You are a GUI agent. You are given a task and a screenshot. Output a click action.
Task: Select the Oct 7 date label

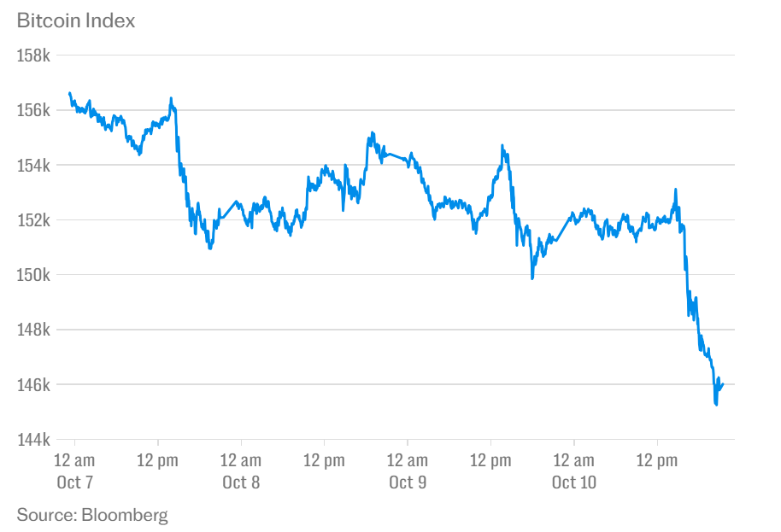coord(75,482)
